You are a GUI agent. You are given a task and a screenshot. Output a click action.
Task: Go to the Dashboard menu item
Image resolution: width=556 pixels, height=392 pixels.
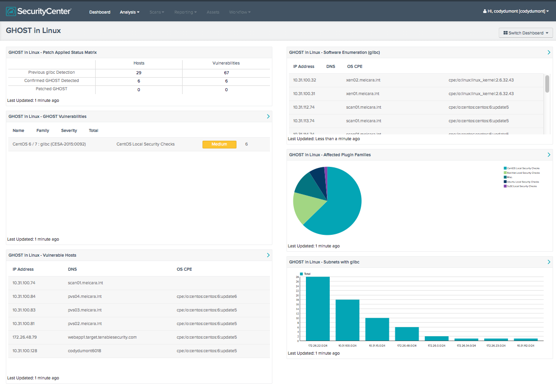pyautogui.click(x=100, y=12)
